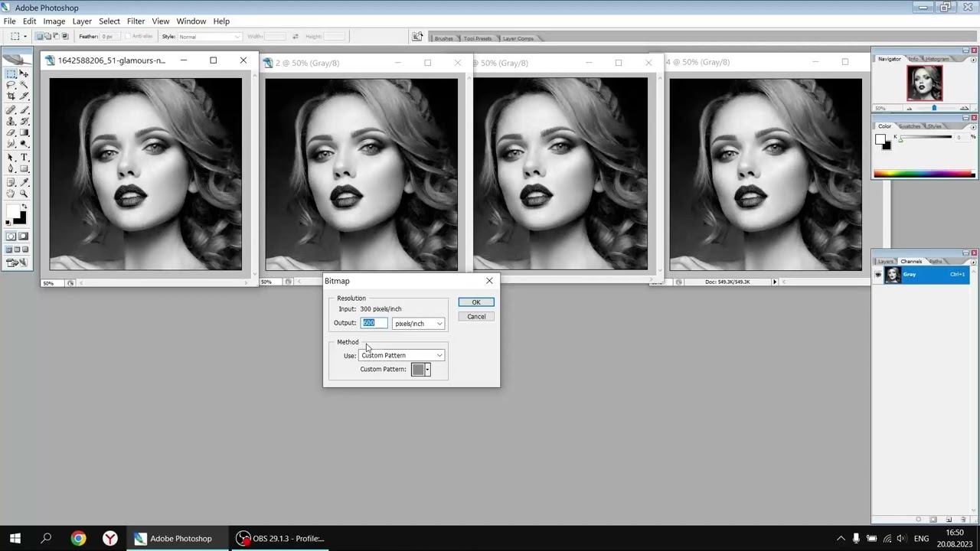Select the Rectangular Marquee tool
The image size is (980, 551).
click(x=11, y=74)
